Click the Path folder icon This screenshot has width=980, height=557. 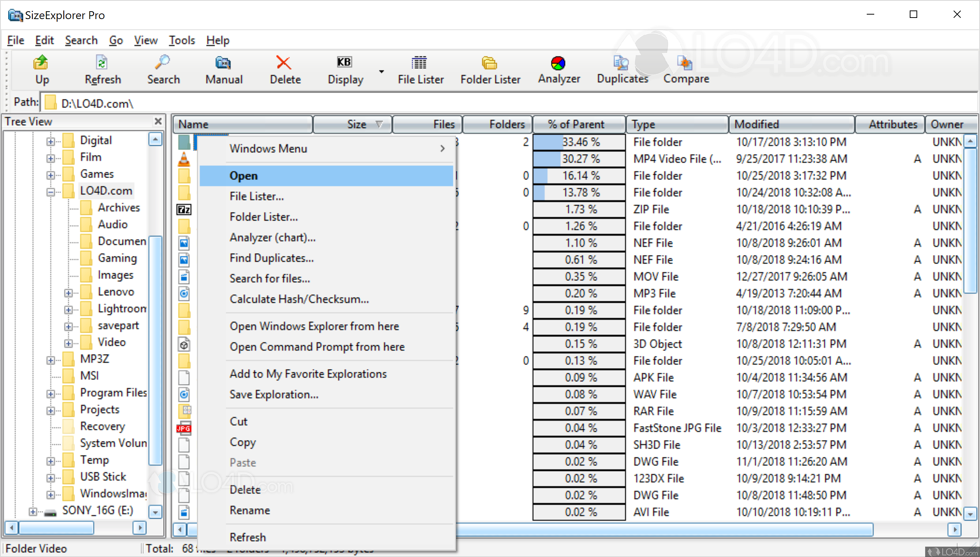50,102
